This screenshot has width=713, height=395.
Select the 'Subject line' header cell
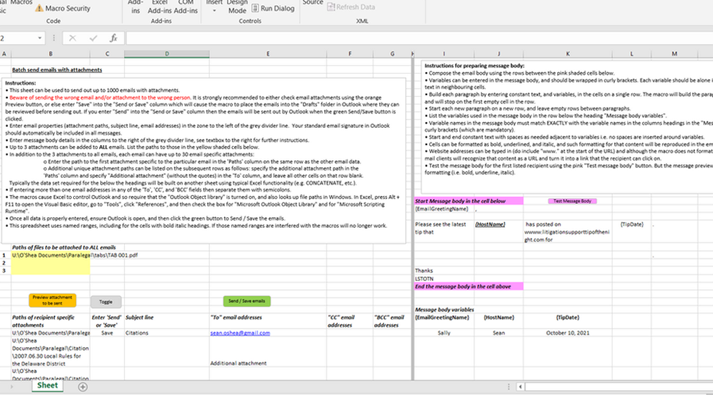[x=167, y=321]
